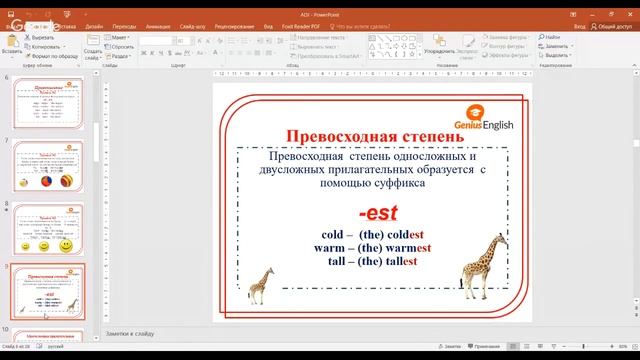The image size is (640, 360).
Task: Click the zoom slider handle
Action: (x=583, y=347)
